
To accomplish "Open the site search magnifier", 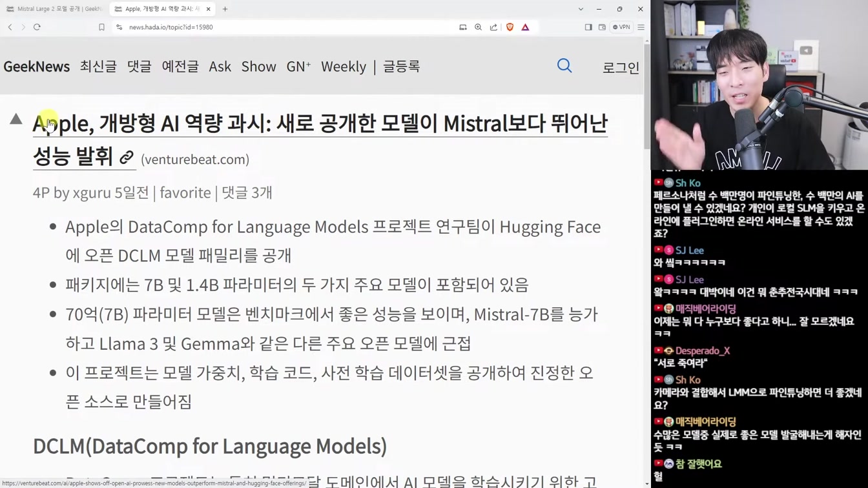I will pos(564,66).
